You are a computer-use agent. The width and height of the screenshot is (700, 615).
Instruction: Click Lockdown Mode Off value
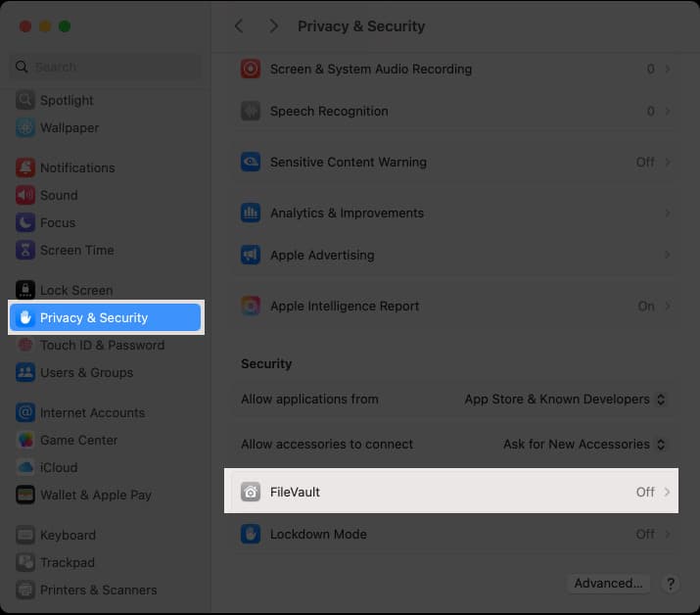(645, 534)
